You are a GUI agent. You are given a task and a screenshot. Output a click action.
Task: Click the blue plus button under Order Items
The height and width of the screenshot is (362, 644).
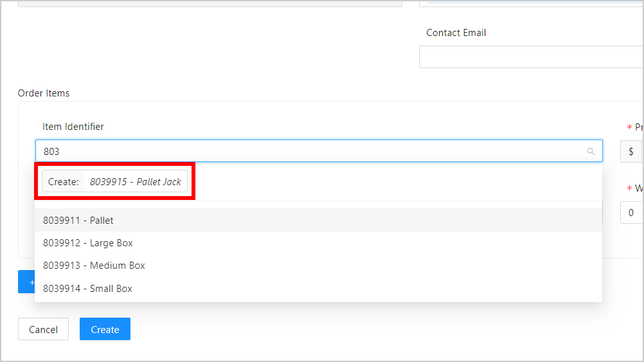[x=26, y=282]
